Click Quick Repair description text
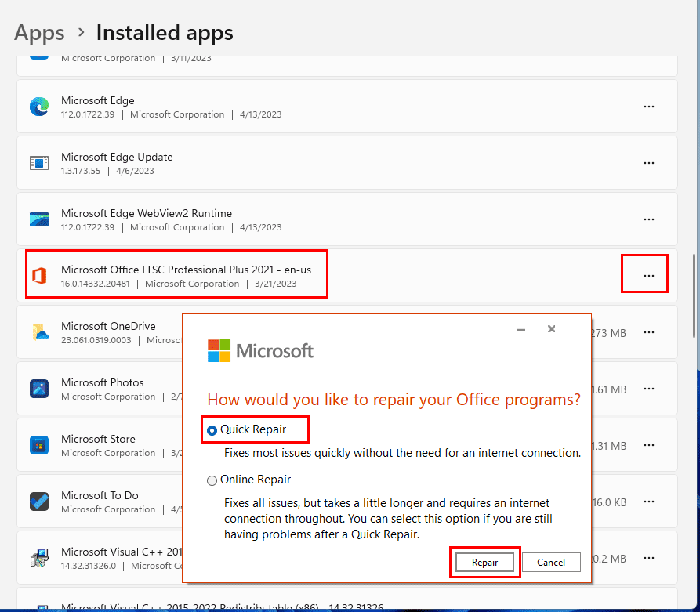This screenshot has width=700, height=612. point(402,453)
